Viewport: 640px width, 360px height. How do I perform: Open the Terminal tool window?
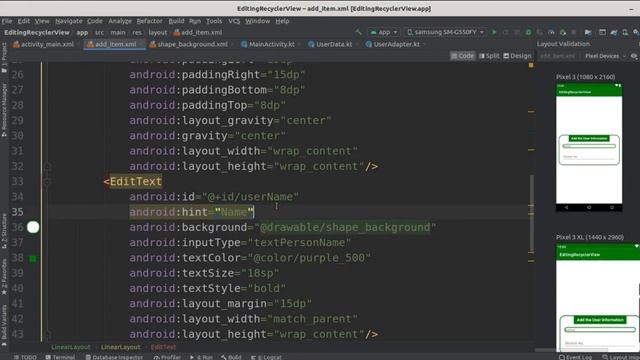(60, 357)
